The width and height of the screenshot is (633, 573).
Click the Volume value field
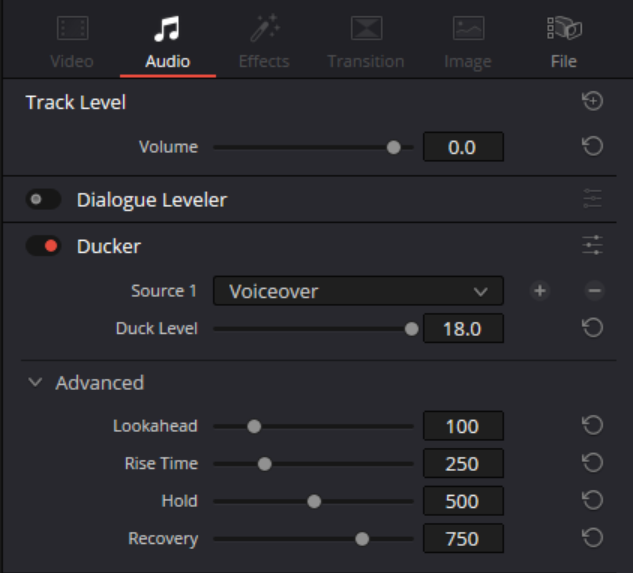[x=462, y=147]
